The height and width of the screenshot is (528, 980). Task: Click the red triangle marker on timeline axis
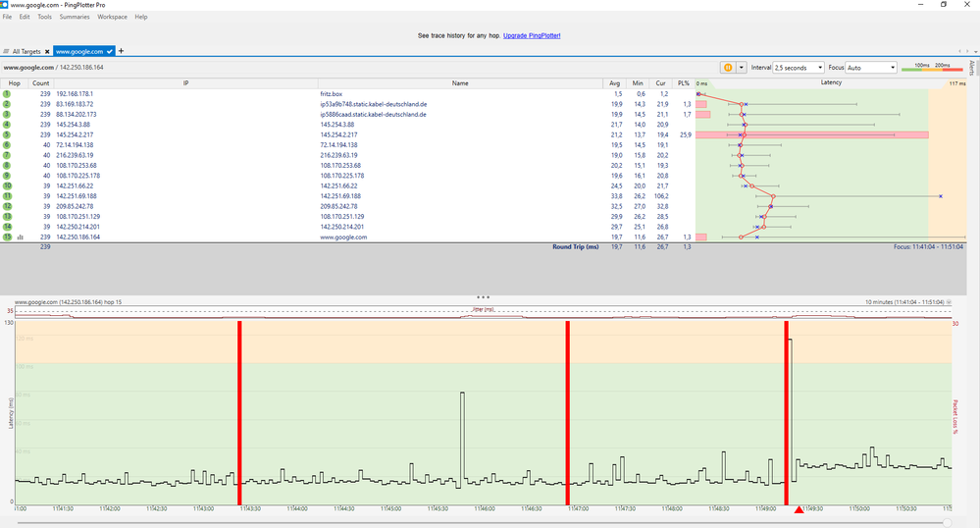pyautogui.click(x=799, y=510)
